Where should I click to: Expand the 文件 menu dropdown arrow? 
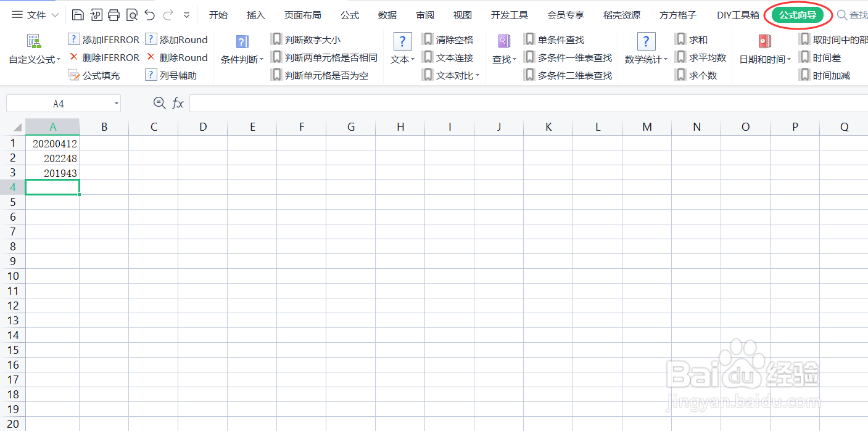point(56,15)
